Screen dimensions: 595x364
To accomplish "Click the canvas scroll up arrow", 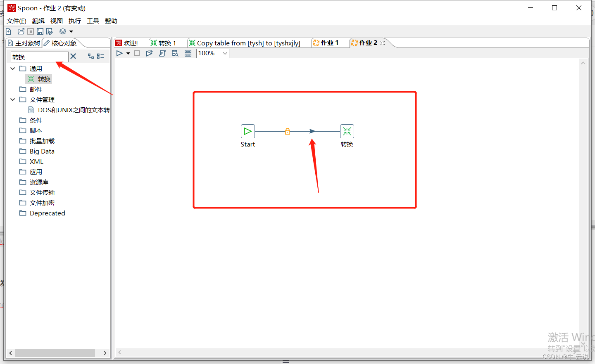I will click(x=583, y=63).
